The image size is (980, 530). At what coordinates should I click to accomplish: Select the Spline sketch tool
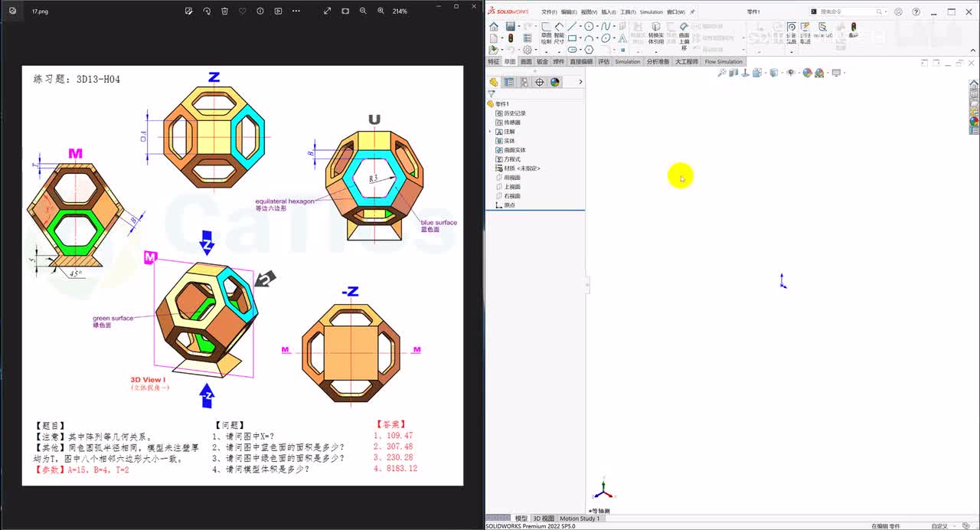[x=606, y=26]
